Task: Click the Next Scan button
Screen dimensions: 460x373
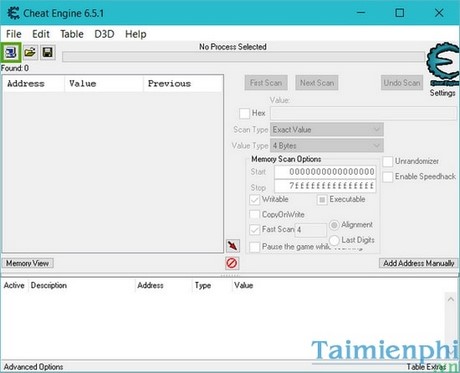Action: [317, 83]
